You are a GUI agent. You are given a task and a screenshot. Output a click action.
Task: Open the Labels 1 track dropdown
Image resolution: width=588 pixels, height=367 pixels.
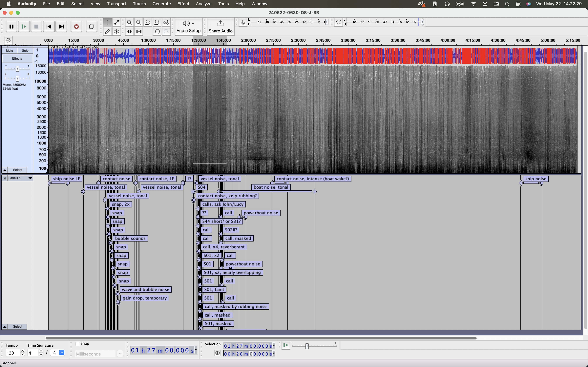30,178
